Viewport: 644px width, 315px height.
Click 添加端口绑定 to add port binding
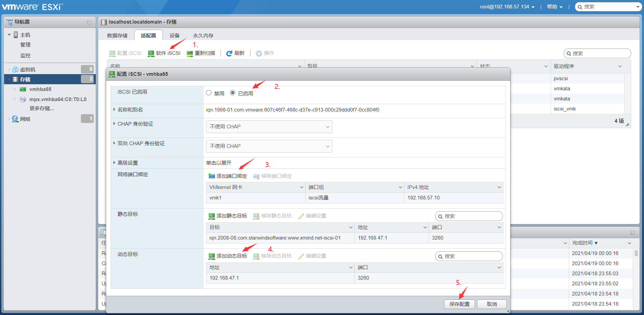pos(228,176)
